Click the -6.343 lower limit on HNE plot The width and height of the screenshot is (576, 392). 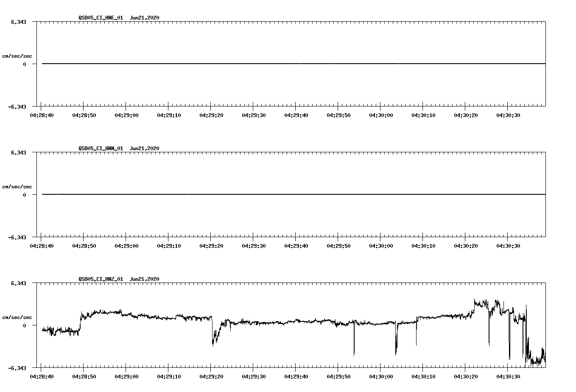(x=17, y=106)
